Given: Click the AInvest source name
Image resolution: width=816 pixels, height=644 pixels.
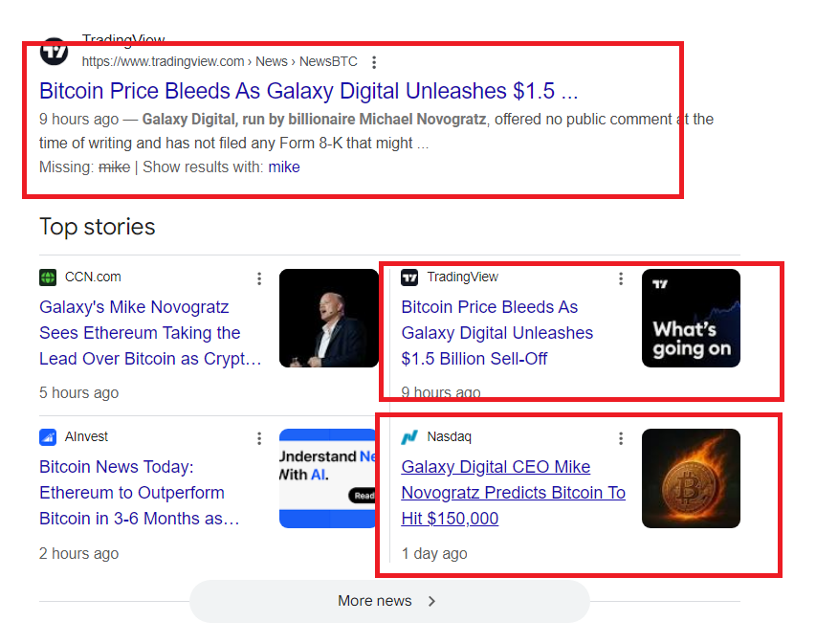Looking at the screenshot, I should tap(86, 436).
